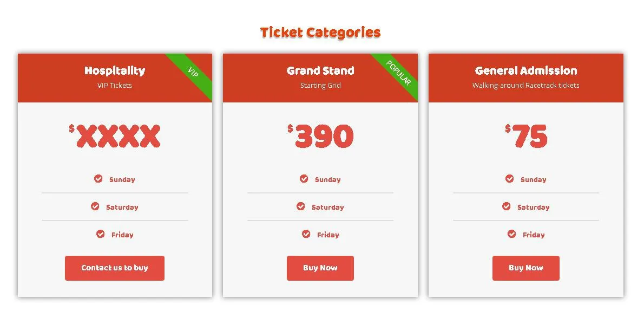Click Buy Now under General Admission
644x317 pixels.
point(525,268)
